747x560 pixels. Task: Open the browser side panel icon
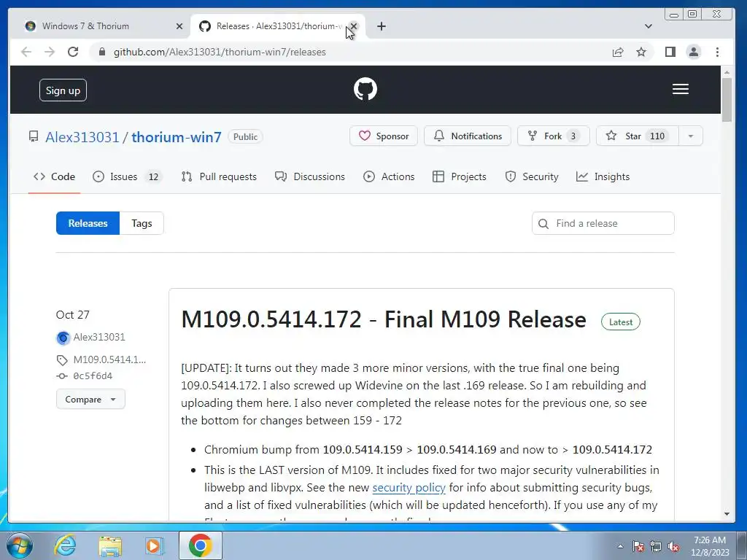pos(670,52)
